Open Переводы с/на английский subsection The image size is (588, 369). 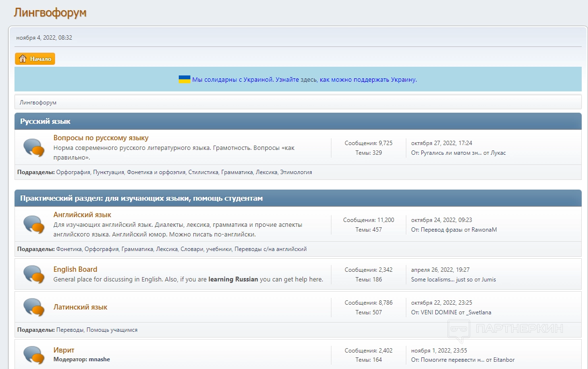(271, 249)
